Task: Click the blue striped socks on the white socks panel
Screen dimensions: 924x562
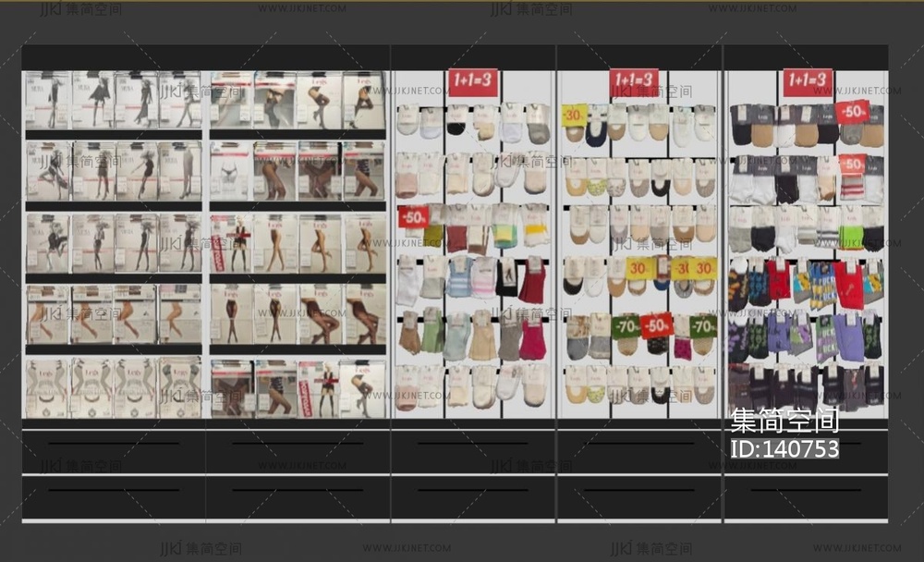Action: pos(459,277)
